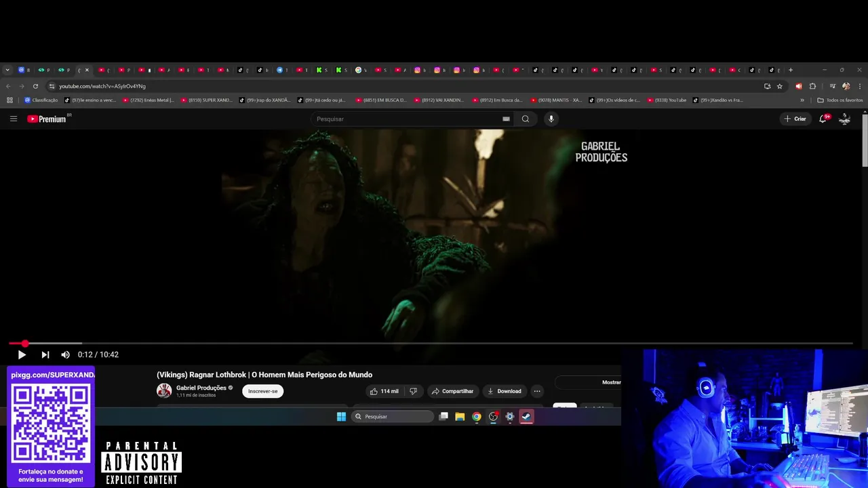Open the YouTube account avatar menu
868x488 pixels.
click(845, 119)
